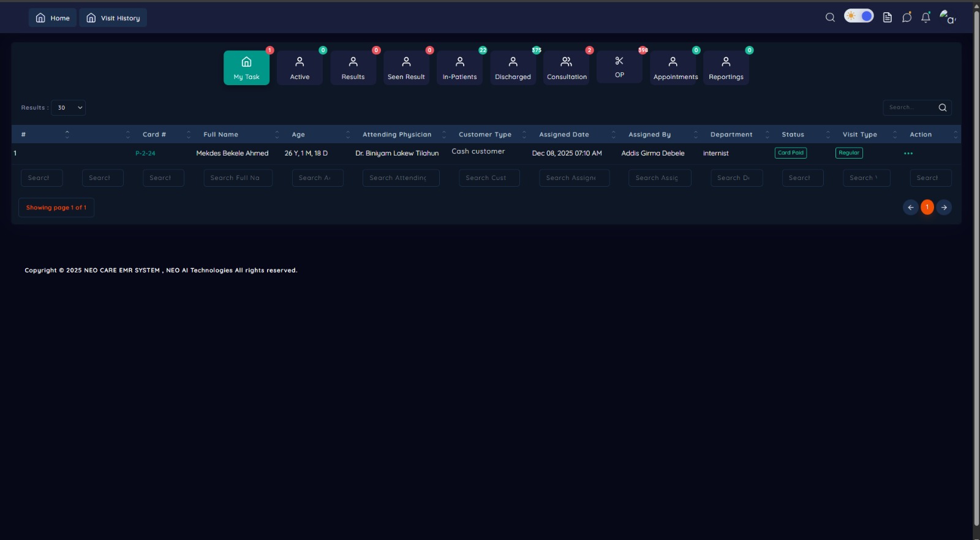The width and height of the screenshot is (980, 540).
Task: Open the user profile avatar
Action: tap(947, 17)
